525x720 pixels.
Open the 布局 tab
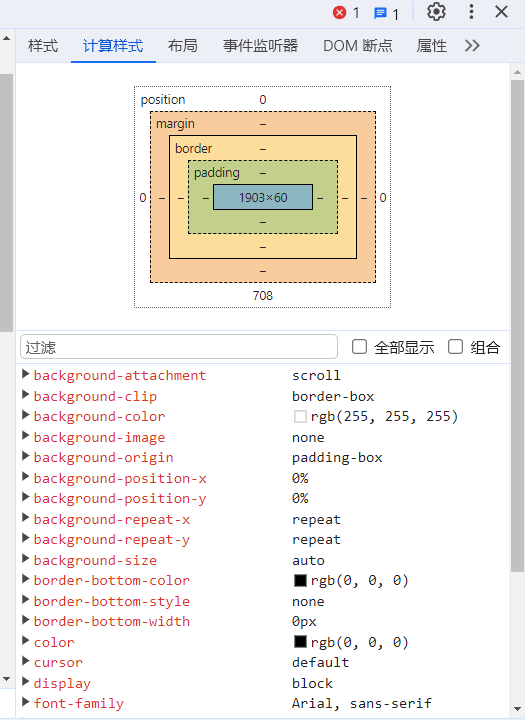[183, 45]
